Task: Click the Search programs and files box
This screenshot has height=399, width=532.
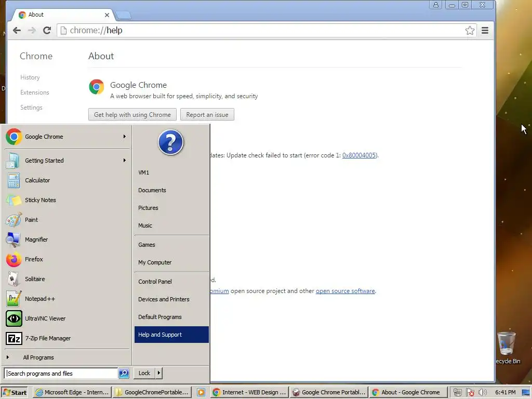Action: click(x=61, y=373)
